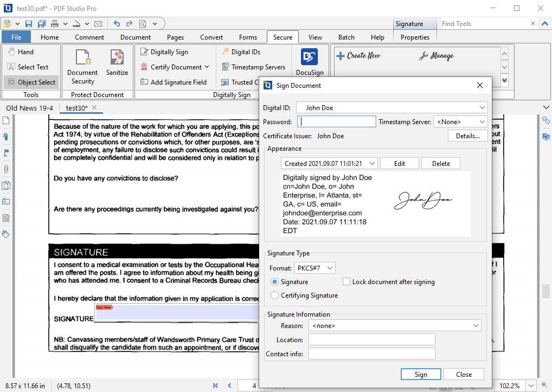Viewport: 552px width, 392px height.
Task: Email the current PDF via the envelope icon
Action: [99, 23]
